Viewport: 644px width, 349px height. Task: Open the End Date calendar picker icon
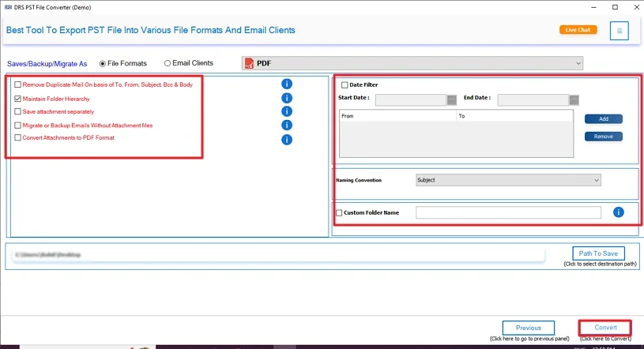point(574,99)
